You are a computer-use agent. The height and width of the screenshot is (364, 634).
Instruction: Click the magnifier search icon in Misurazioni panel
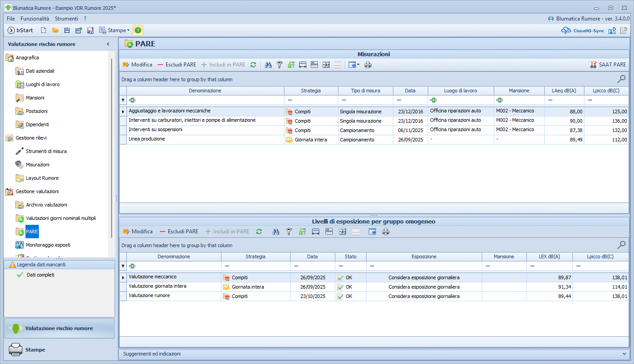621,79
